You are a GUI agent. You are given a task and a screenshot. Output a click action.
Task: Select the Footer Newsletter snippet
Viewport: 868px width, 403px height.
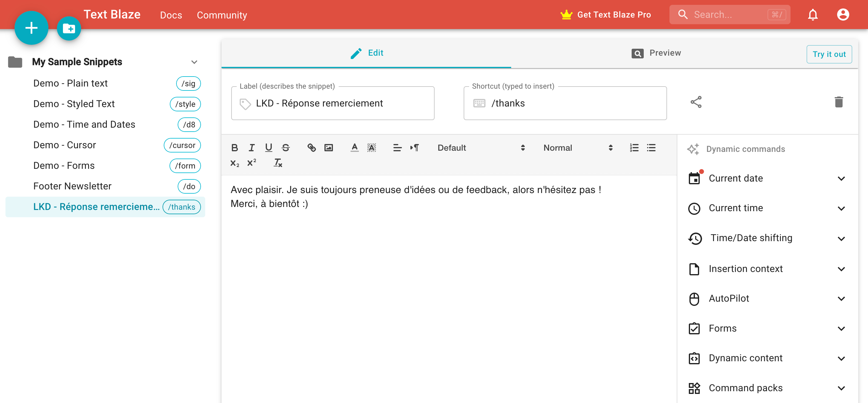(105, 186)
